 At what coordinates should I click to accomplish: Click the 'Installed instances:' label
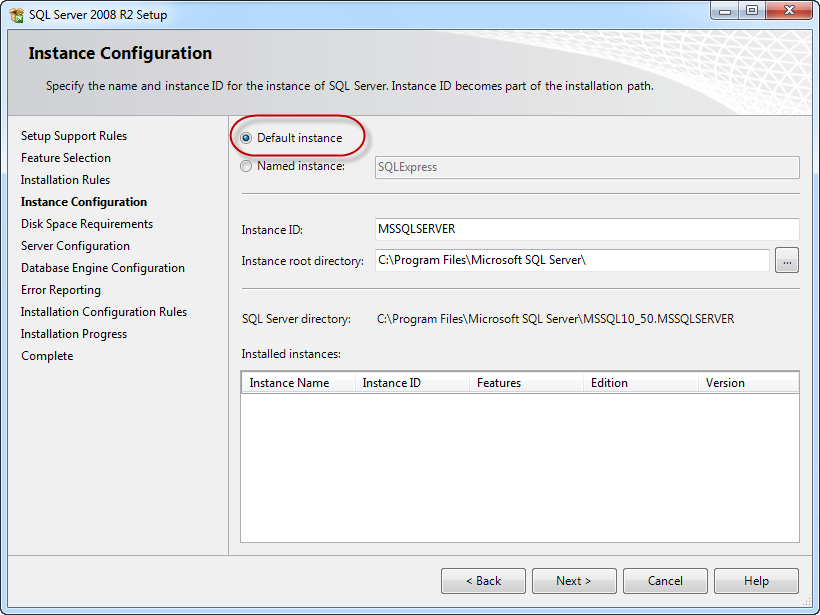[291, 354]
